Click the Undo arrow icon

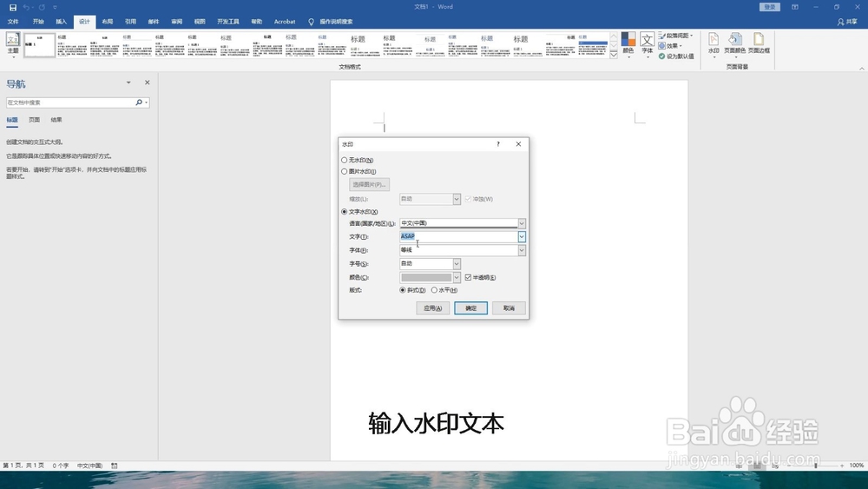[26, 7]
